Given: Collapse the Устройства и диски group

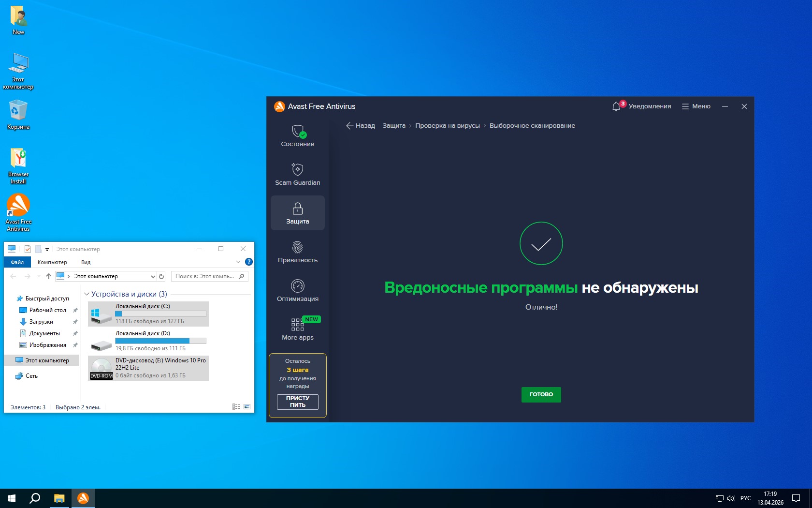Looking at the screenshot, I should (x=87, y=294).
